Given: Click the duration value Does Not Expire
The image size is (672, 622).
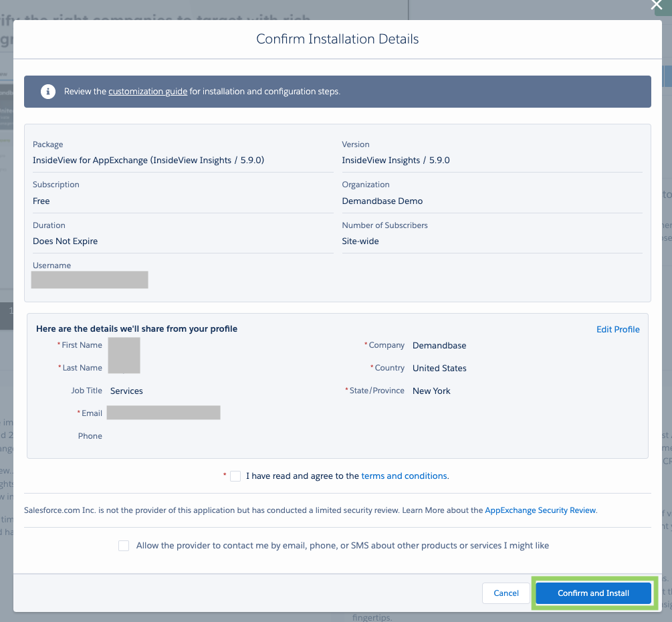Looking at the screenshot, I should pos(65,241).
